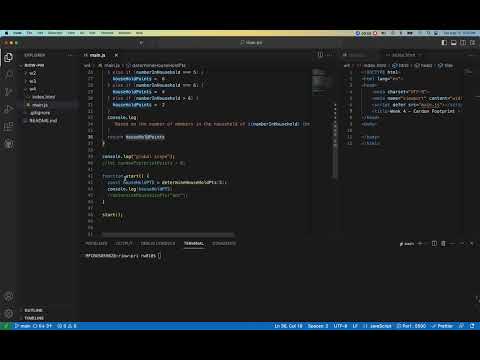Screen dimensions: 480x360
Task: Kill terminal with trash icon
Action: click(443, 244)
